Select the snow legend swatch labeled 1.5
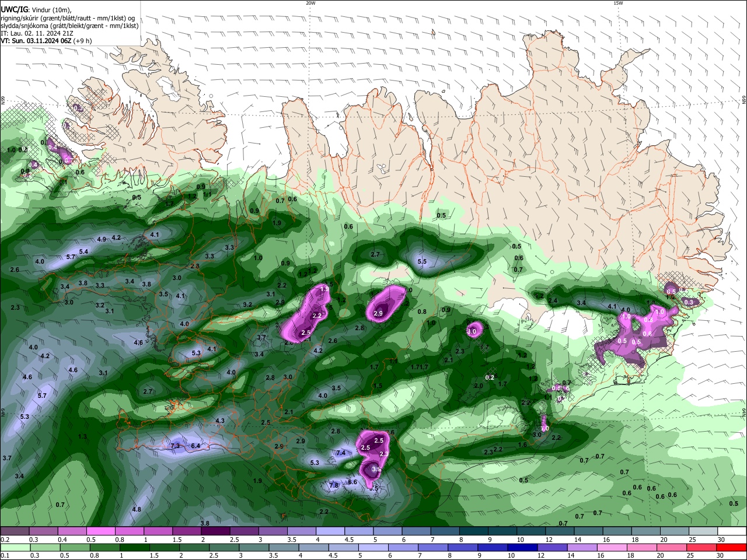Image resolution: width=747 pixels, height=560 pixels. (187, 531)
